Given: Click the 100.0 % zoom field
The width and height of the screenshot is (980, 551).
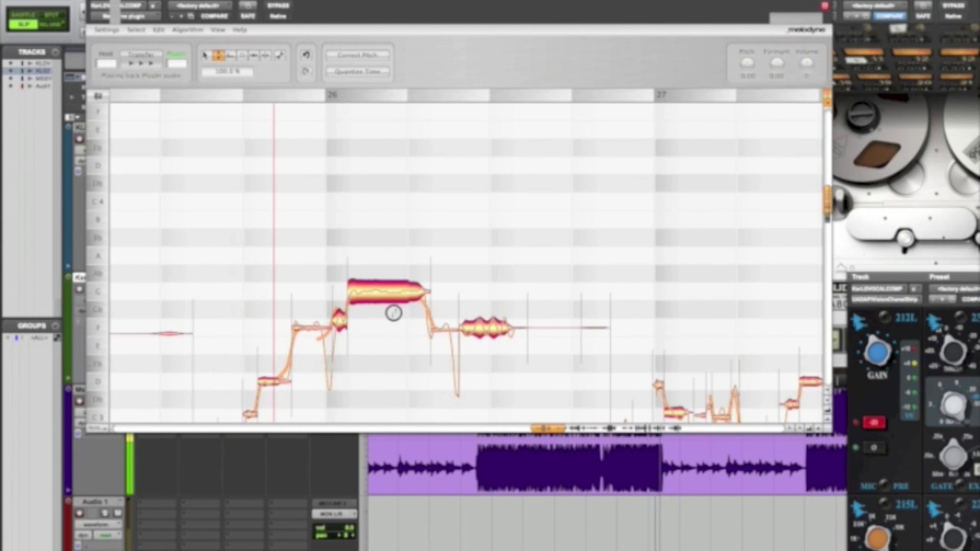Looking at the screenshot, I should pos(228,71).
